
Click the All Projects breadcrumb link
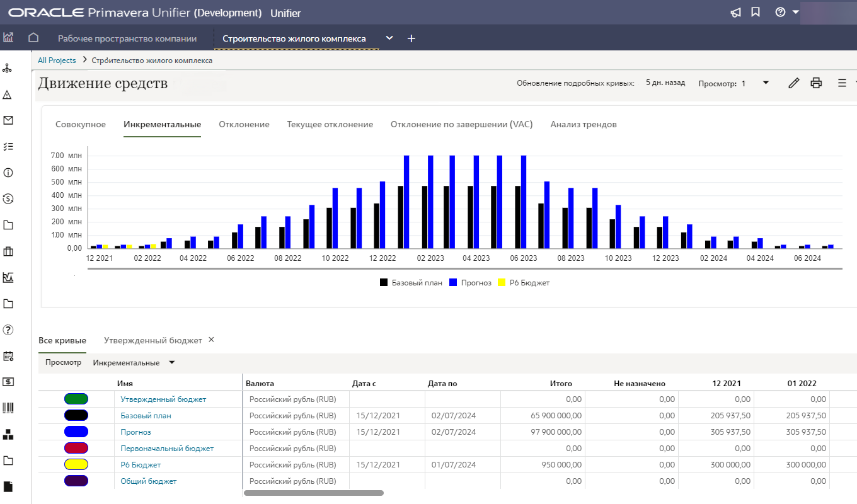[57, 60]
